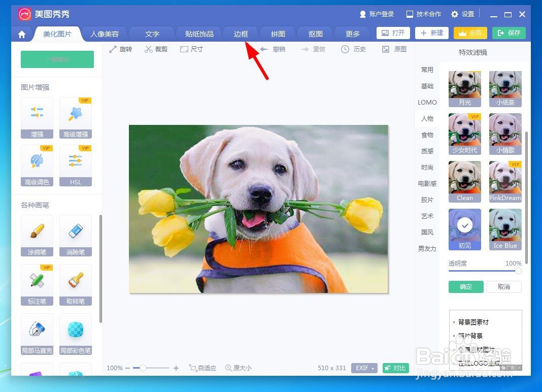Select the 常用 filter category
The width and height of the screenshot is (542, 392).
(427, 70)
